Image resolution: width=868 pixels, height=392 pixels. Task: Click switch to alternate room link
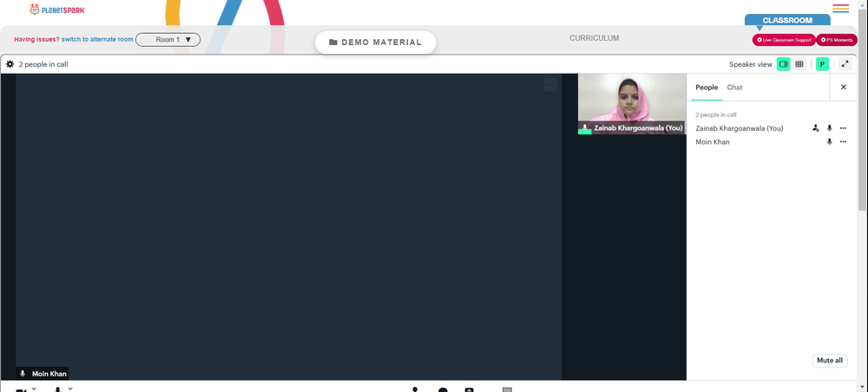[97, 39]
